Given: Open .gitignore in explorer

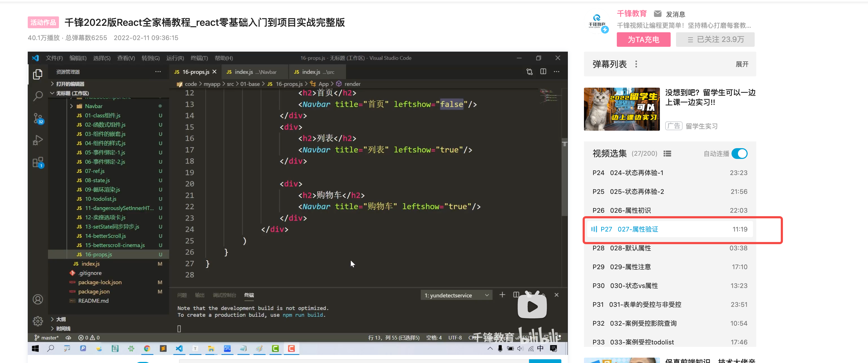Looking at the screenshot, I should pyautogui.click(x=90, y=273).
